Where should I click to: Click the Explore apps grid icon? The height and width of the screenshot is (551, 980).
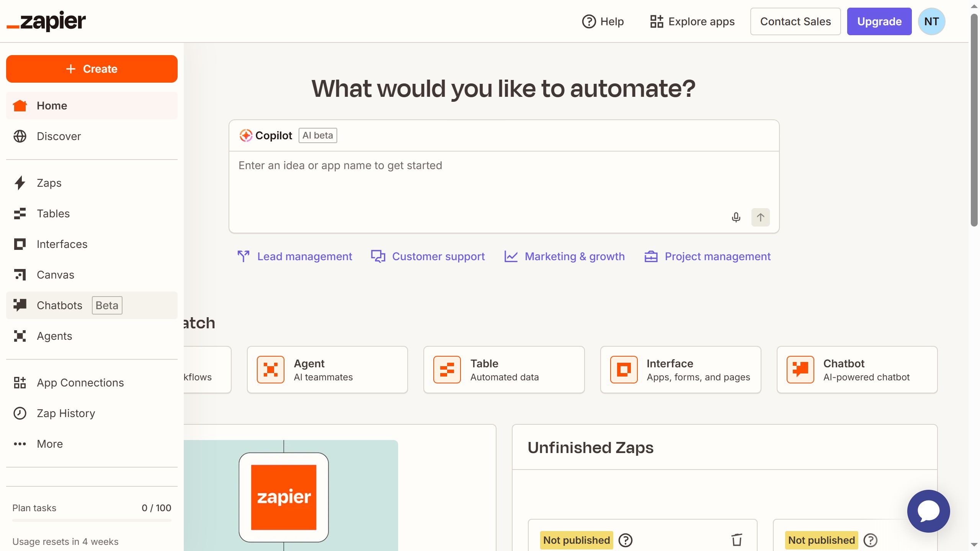(x=657, y=21)
